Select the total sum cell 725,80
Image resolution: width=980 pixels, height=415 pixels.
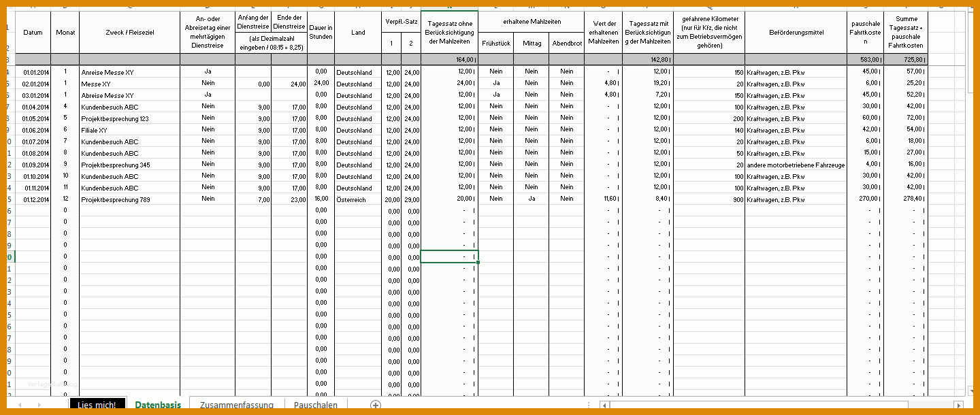tap(906, 60)
